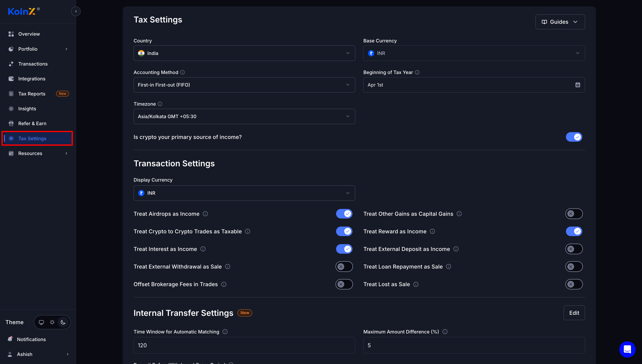
Task: Switch to dark mode moon icon
Action: click(x=63, y=322)
